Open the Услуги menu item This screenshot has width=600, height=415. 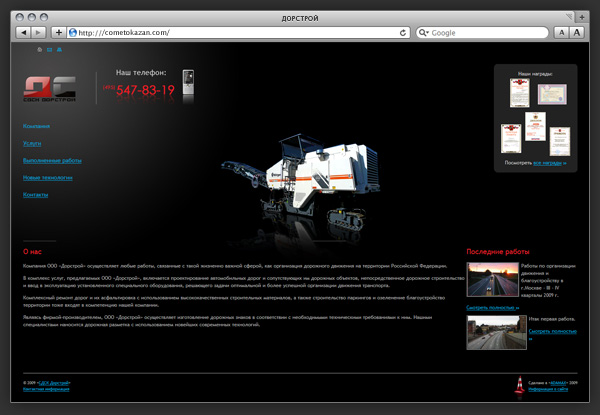click(x=31, y=143)
